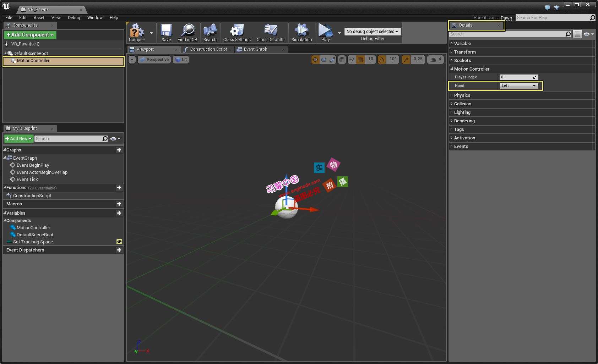
Task: Add a new variable with plus button
Action: (119, 213)
